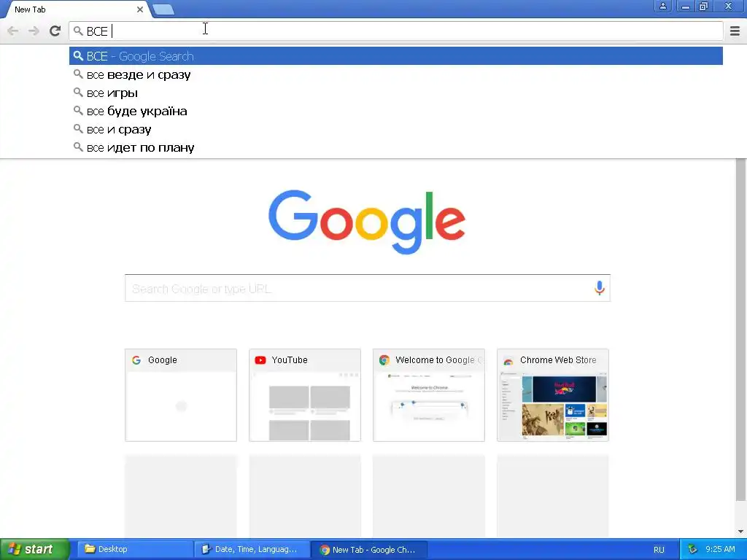747x560 pixels.
Task: Select suggestion все везде и сразу
Action: tap(395, 75)
